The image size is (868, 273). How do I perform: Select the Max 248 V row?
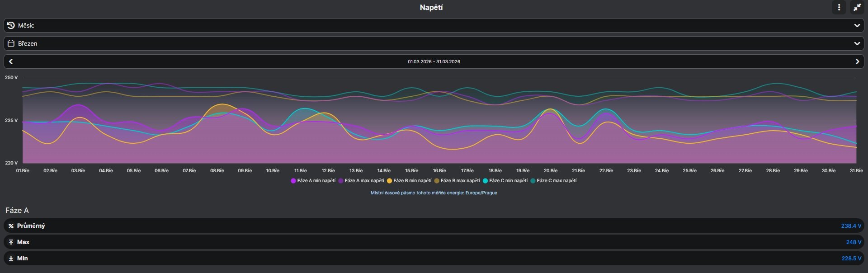(434, 242)
